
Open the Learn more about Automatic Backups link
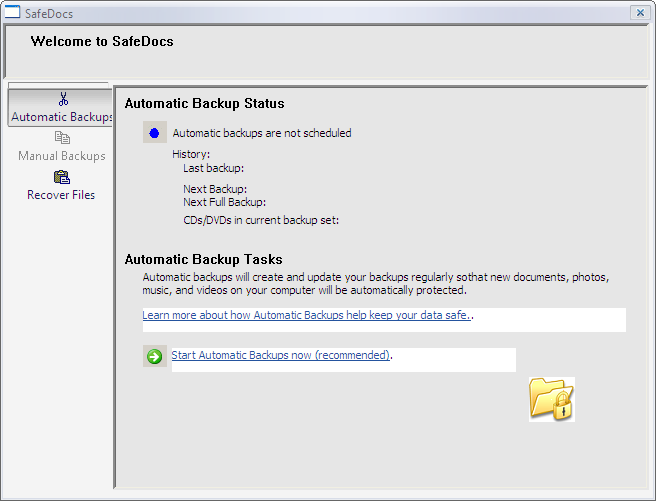pyautogui.click(x=306, y=315)
